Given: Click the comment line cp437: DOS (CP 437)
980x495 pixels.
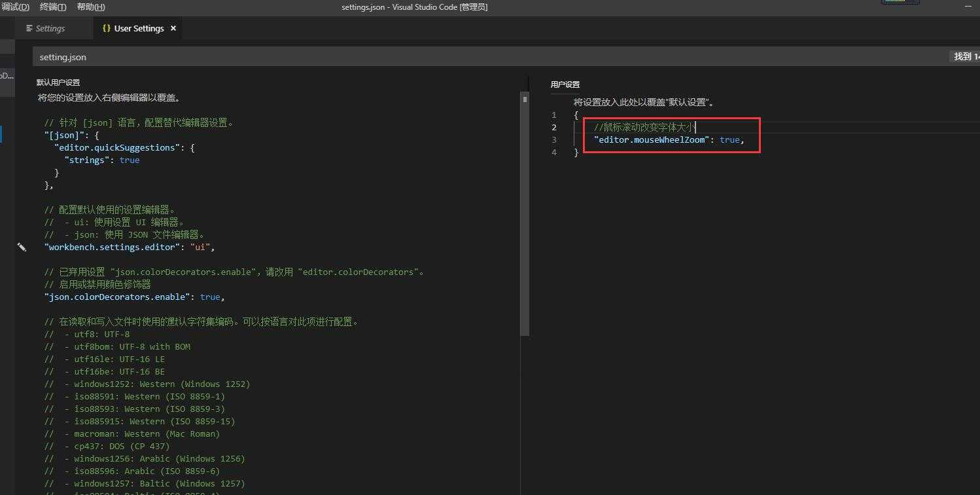Looking at the screenshot, I should [107, 446].
